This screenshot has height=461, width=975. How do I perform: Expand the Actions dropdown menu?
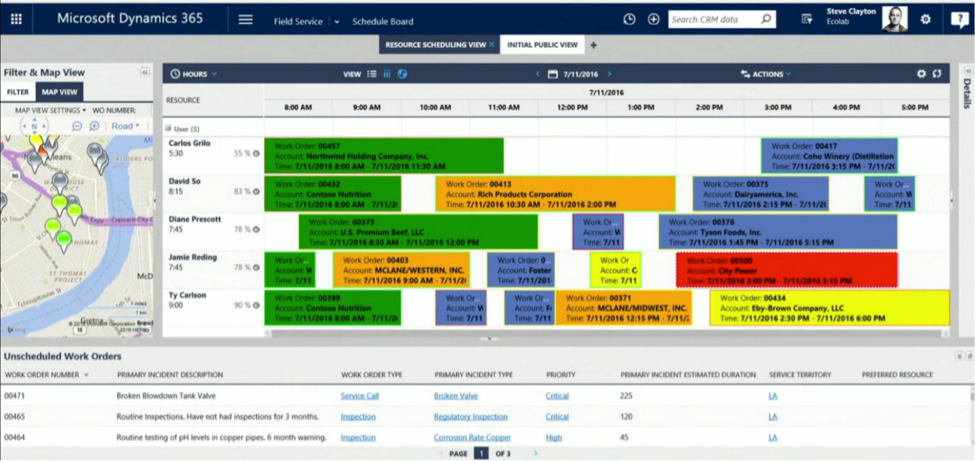coord(766,74)
